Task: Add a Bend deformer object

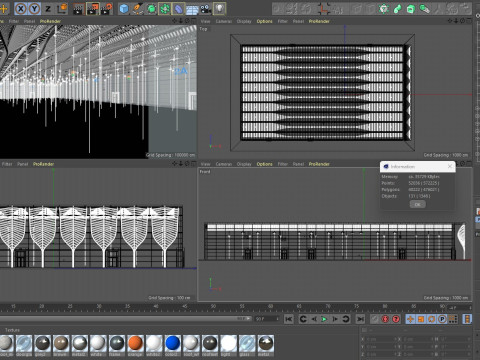Action: (x=178, y=9)
